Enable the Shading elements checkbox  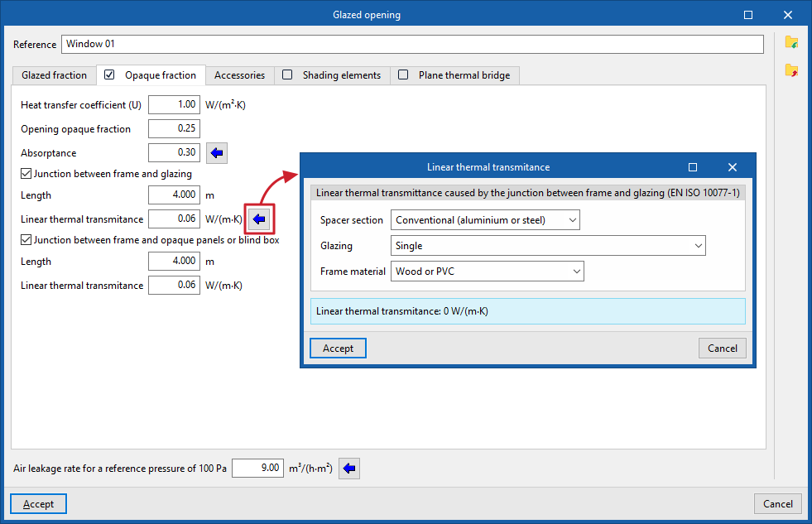coord(287,75)
